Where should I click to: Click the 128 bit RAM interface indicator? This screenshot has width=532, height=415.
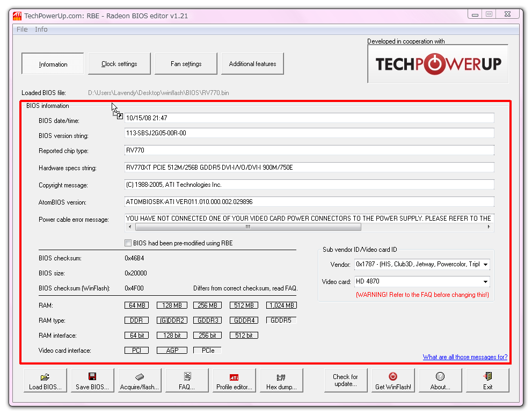pos(172,335)
